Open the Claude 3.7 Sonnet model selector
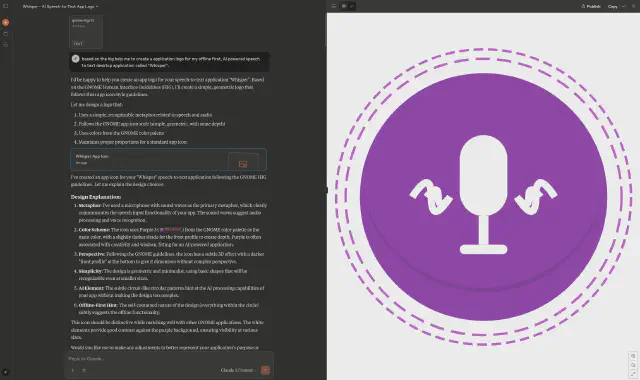The height and width of the screenshot is (380, 640). coord(238,370)
